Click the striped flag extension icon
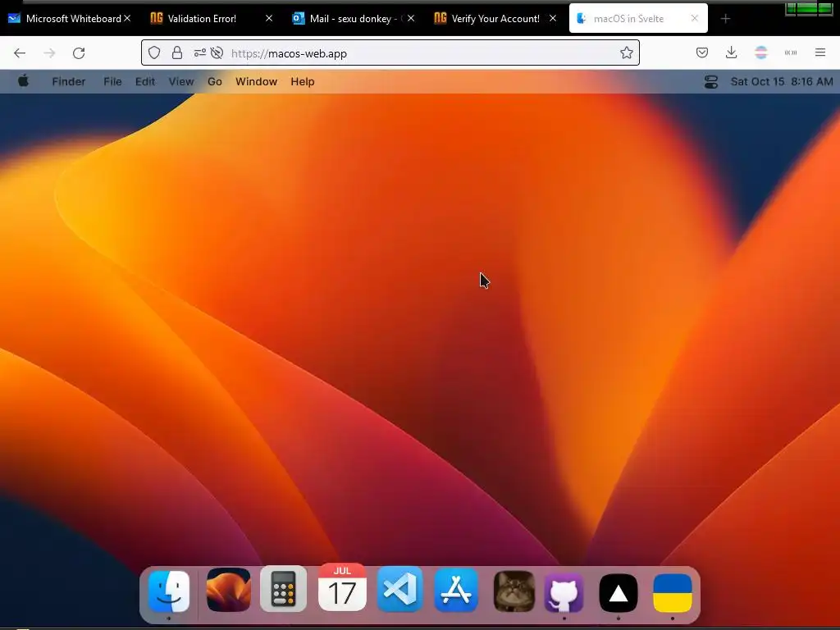 pos(760,52)
